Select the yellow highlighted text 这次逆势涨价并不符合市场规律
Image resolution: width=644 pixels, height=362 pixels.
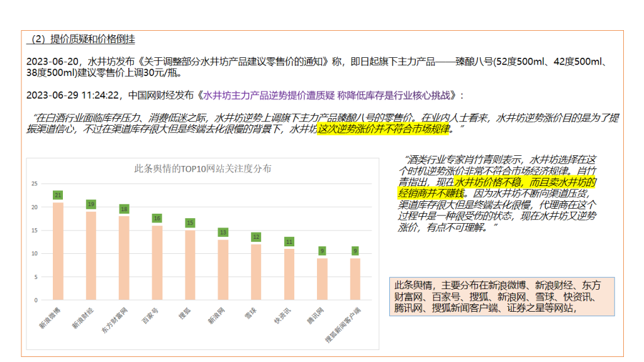coord(384,129)
